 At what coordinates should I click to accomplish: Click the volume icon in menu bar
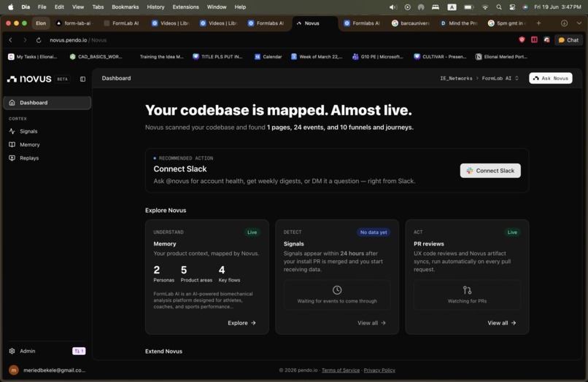pyautogui.click(x=393, y=7)
